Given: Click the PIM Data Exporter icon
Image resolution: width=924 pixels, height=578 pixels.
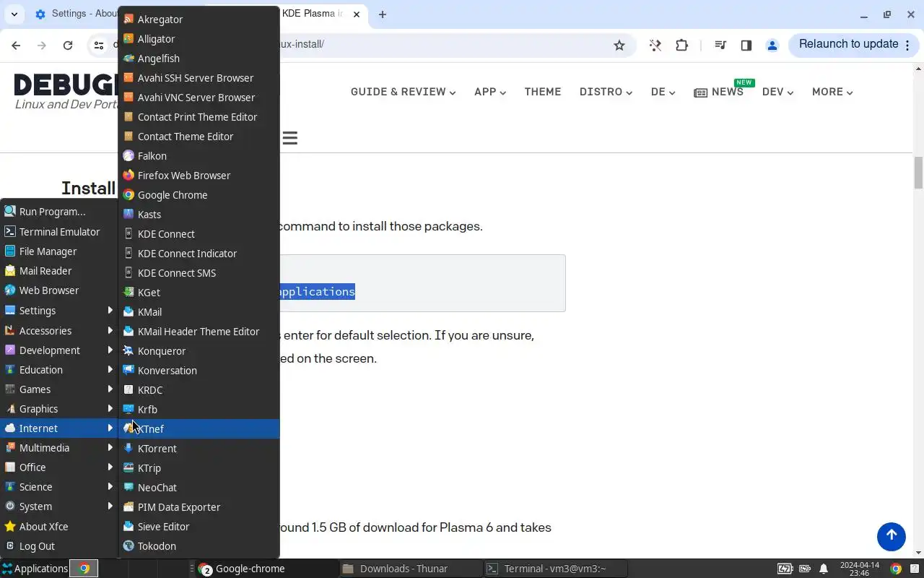Looking at the screenshot, I should coord(128,507).
